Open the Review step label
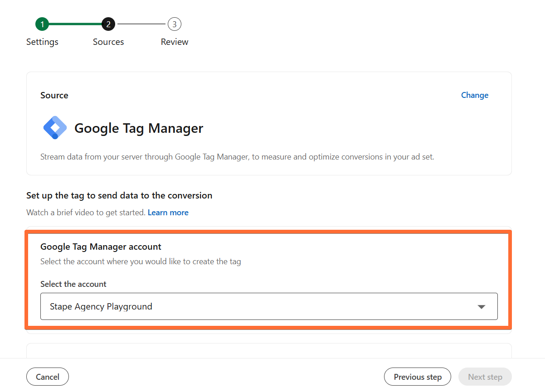Screen dimensions: 545x392 point(175,42)
